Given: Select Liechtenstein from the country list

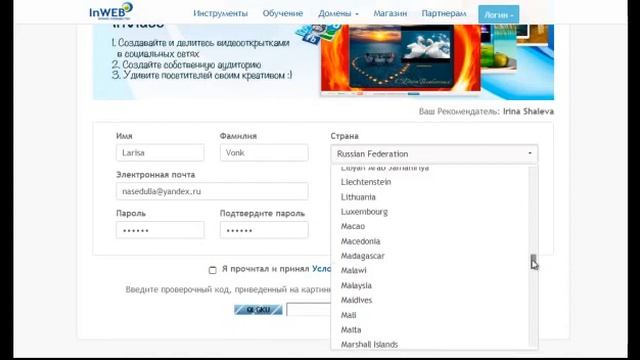Looking at the screenshot, I should 430,182.
